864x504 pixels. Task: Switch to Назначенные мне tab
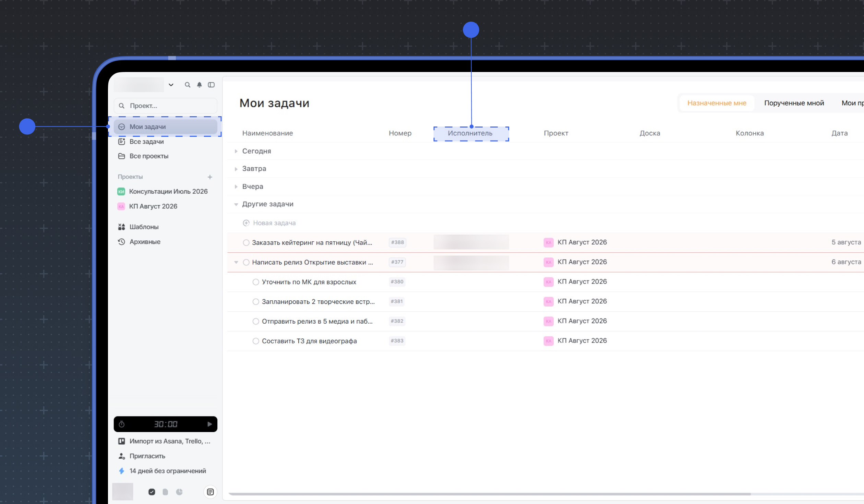tap(717, 103)
